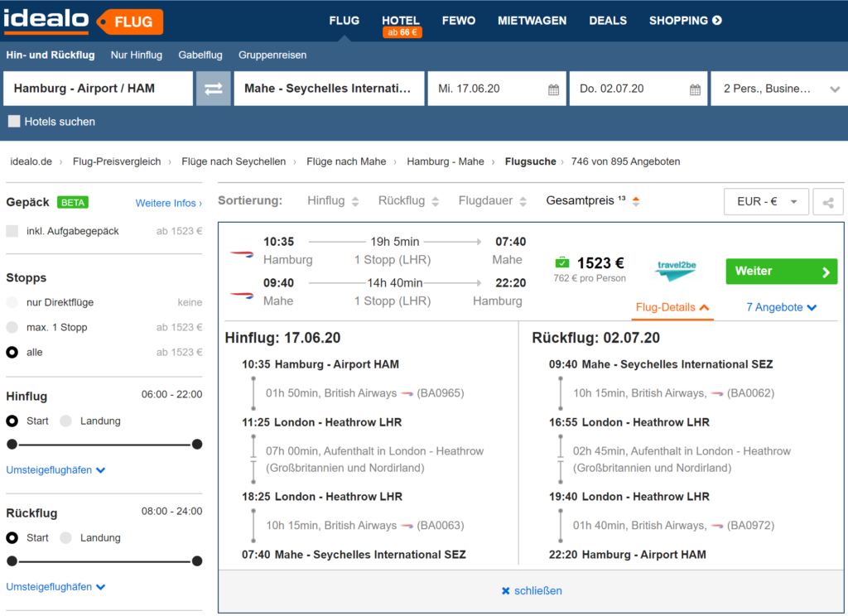Enable the Hotels suchen checkbox

14,121
